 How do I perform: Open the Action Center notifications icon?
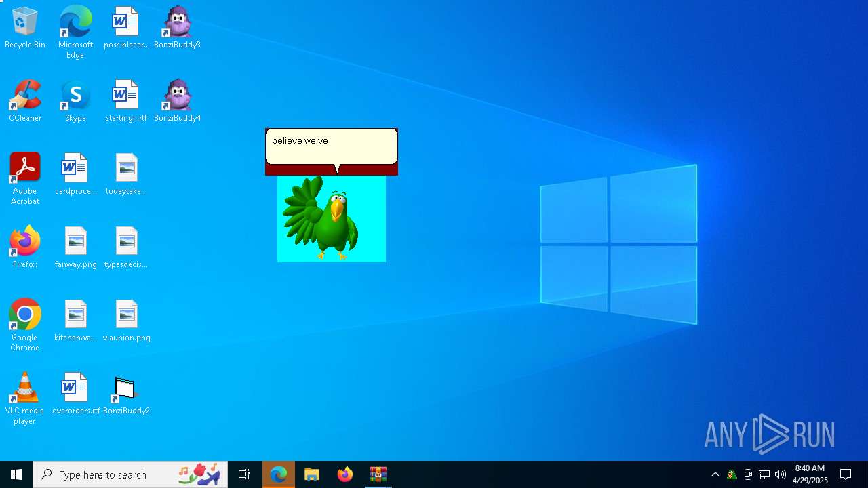coord(846,474)
